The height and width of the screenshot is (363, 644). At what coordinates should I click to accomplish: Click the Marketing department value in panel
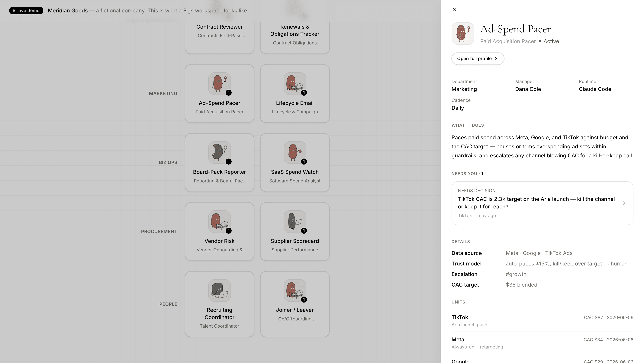(464, 89)
